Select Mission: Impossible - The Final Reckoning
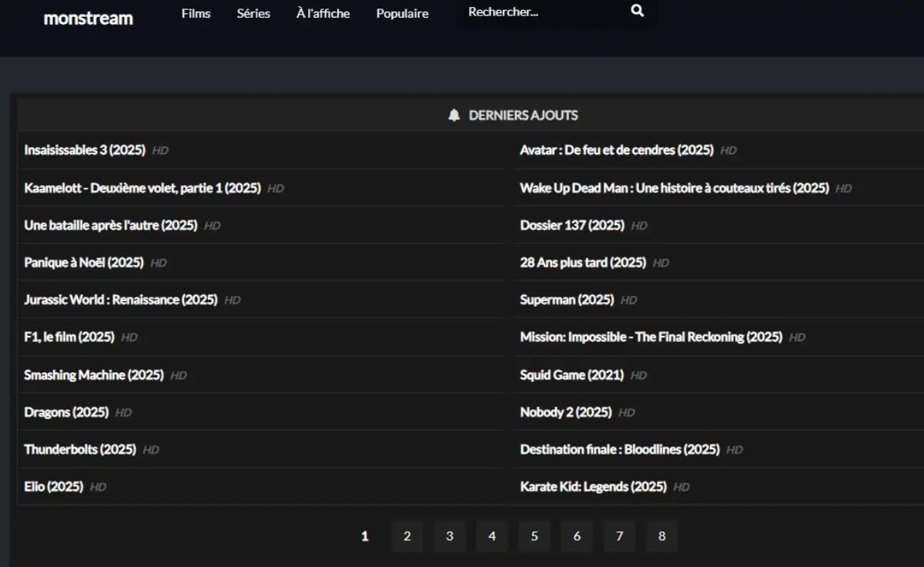 point(651,337)
